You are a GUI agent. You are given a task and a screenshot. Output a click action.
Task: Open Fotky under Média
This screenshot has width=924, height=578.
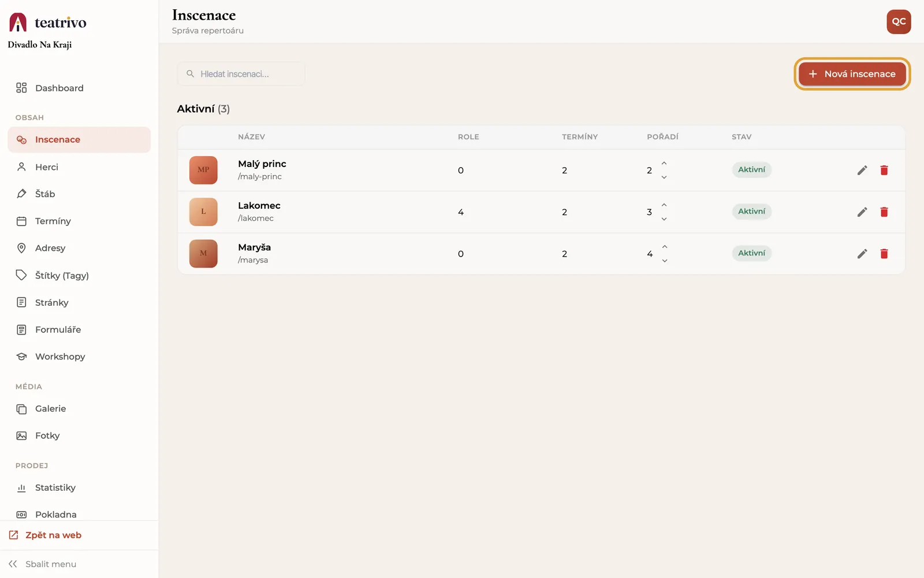(79, 436)
